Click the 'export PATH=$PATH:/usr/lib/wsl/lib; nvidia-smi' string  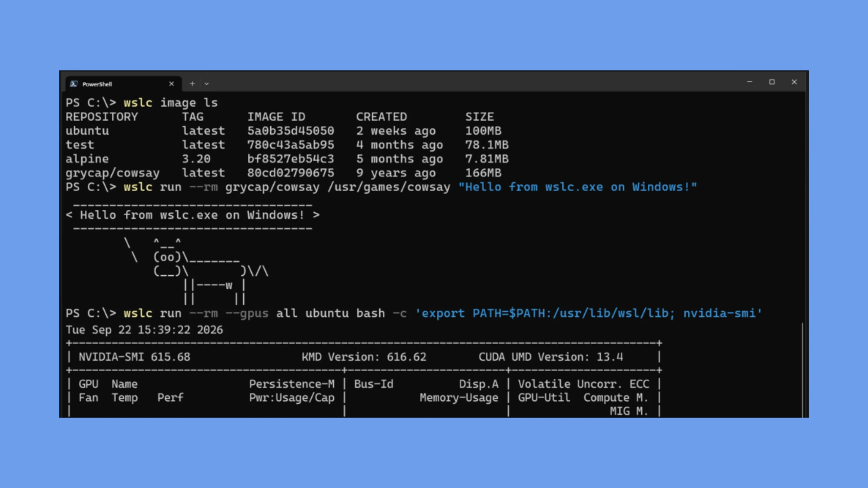[x=588, y=313]
